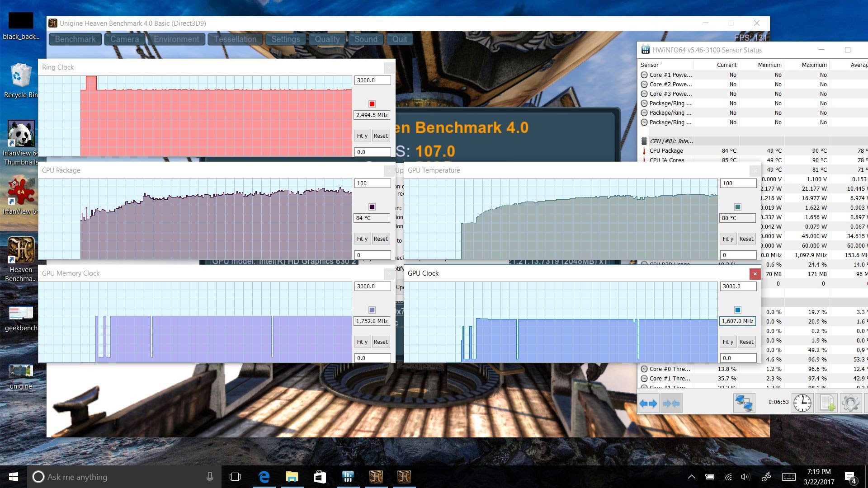Click the HWiNFO expand columns arrows icon

click(648, 403)
